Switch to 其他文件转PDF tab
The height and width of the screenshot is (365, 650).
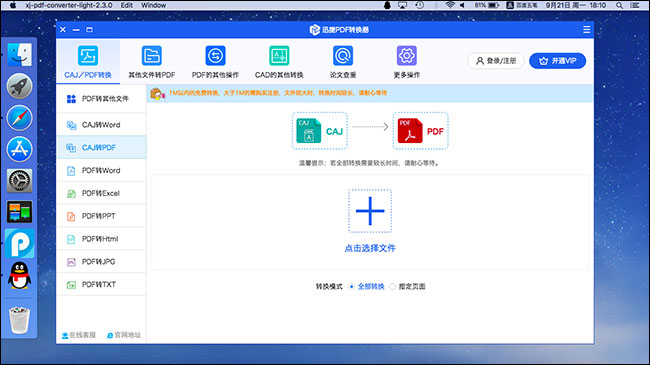[x=152, y=61]
